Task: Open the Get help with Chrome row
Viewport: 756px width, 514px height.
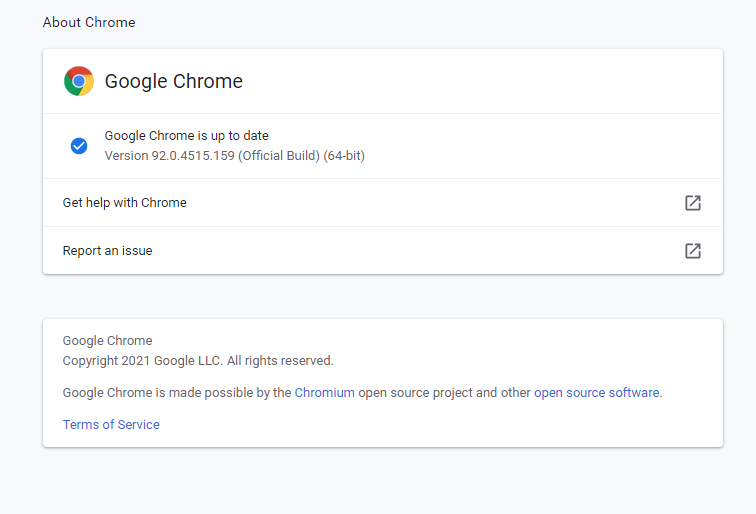Action: point(383,203)
